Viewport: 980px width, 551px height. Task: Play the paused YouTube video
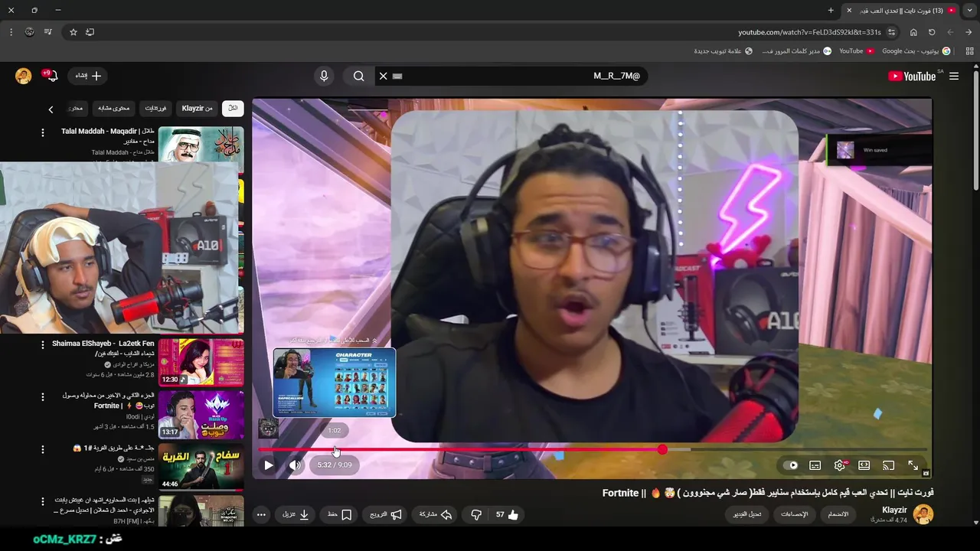[268, 465]
